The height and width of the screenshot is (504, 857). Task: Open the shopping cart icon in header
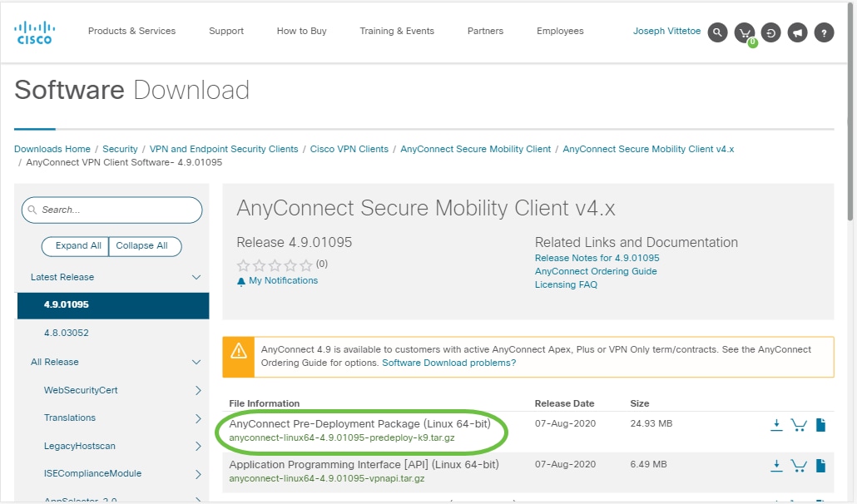pos(745,32)
